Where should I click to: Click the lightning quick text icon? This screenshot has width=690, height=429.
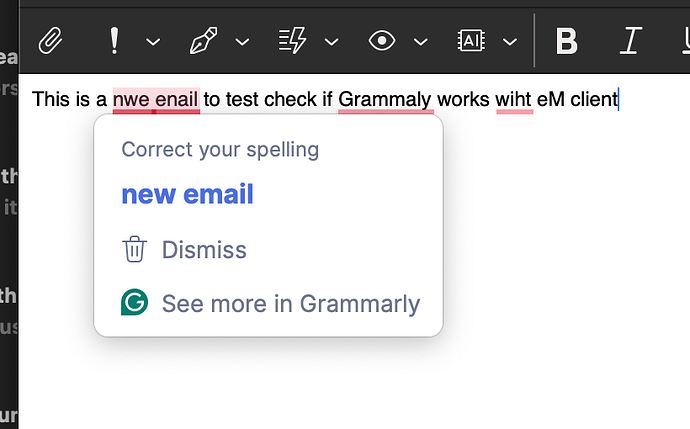tap(293, 40)
